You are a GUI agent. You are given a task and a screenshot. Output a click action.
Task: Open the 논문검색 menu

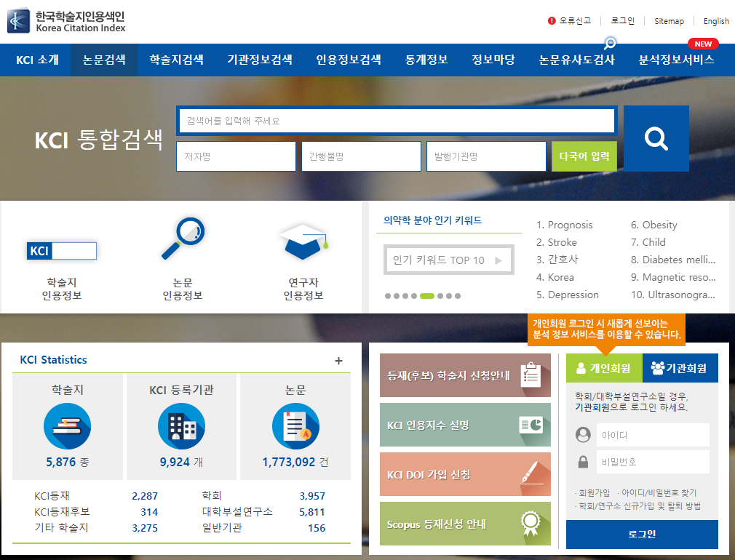(x=104, y=60)
